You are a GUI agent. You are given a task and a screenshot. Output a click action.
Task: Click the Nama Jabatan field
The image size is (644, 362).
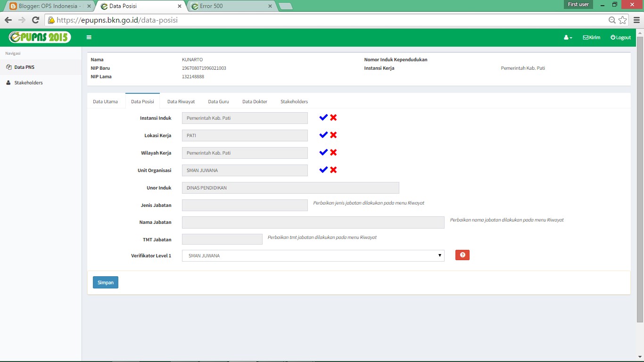click(313, 222)
